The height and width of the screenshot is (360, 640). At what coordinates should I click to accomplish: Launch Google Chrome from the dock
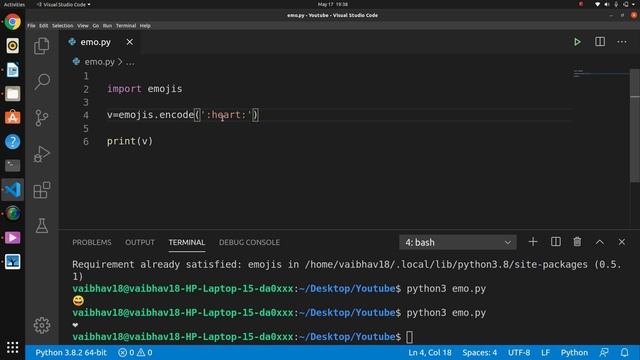pyautogui.click(x=13, y=22)
